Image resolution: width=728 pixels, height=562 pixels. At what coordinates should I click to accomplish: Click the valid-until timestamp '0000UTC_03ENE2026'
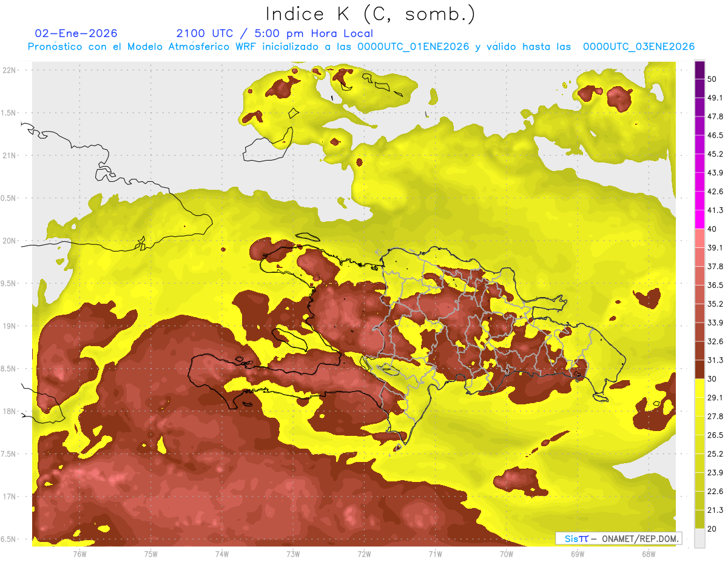[638, 47]
